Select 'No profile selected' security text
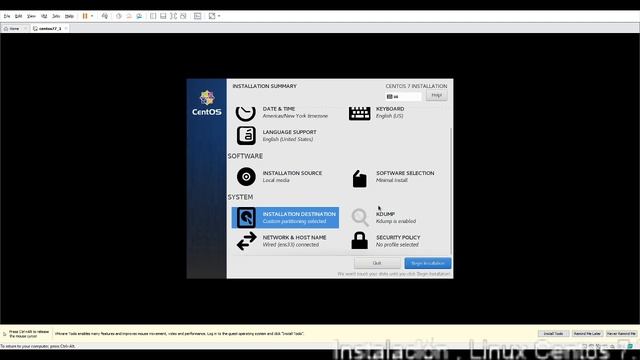640x360 pixels. [x=397, y=244]
